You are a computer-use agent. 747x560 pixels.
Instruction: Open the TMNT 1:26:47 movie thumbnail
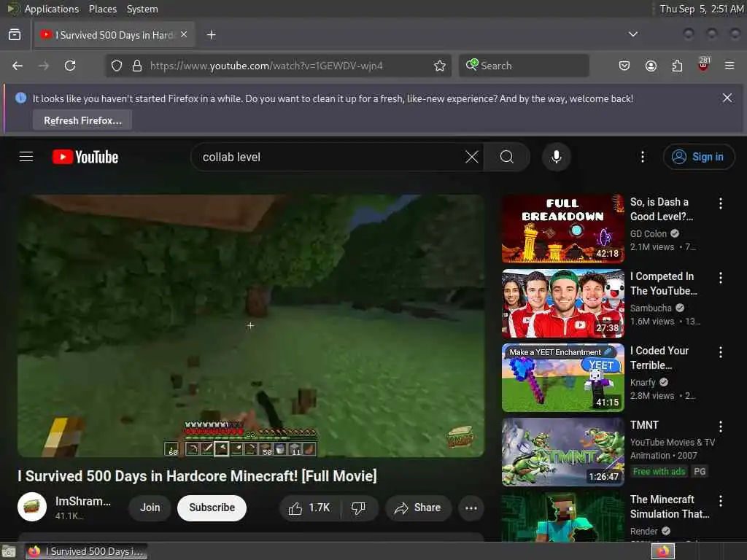562,451
